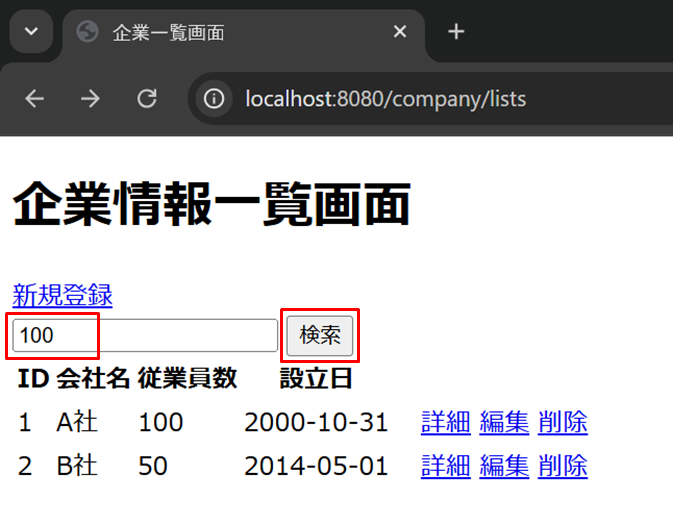Click the 設立日 column header
This screenshot has width=673, height=525.
click(x=316, y=379)
